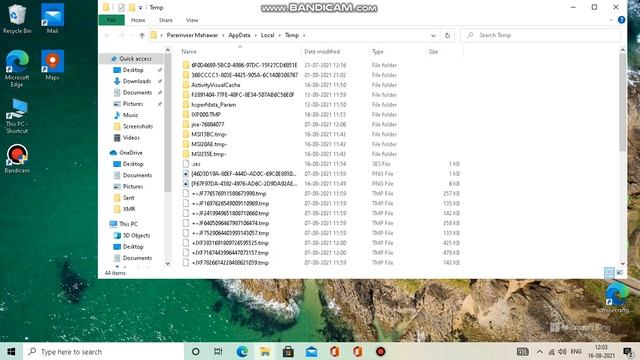Open the notification center icon

[628, 351]
